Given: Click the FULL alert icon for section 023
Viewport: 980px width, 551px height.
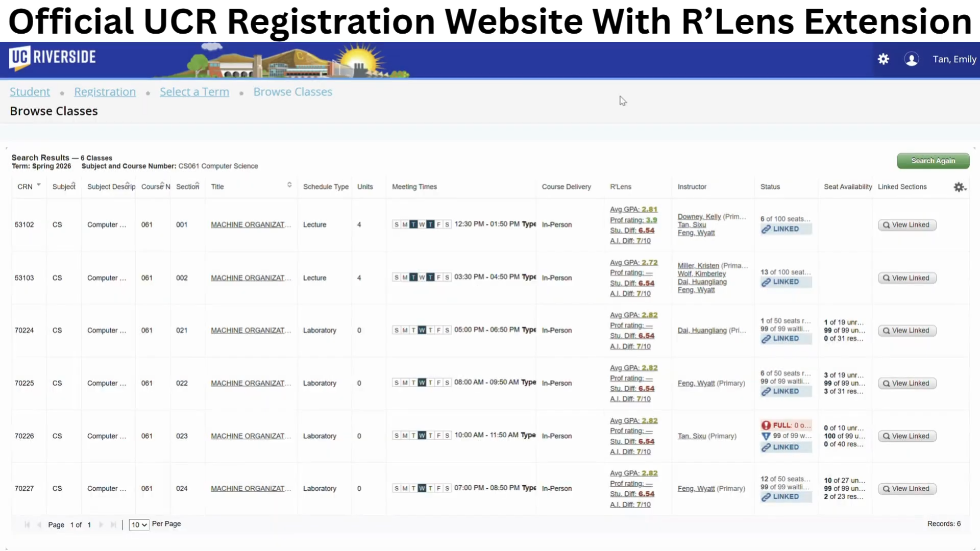Looking at the screenshot, I should pos(766,425).
